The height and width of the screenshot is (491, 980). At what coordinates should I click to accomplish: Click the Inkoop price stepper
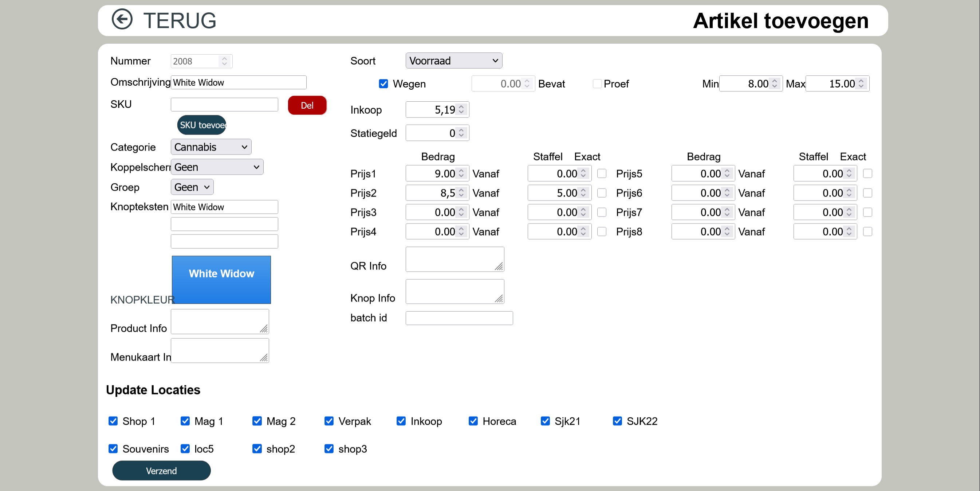tap(461, 110)
